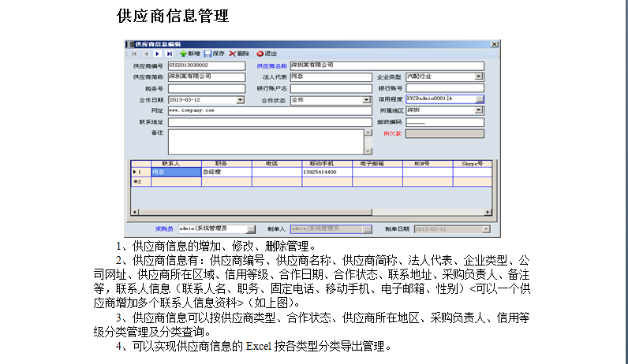Open the 合作状态 dropdown

[366, 101]
